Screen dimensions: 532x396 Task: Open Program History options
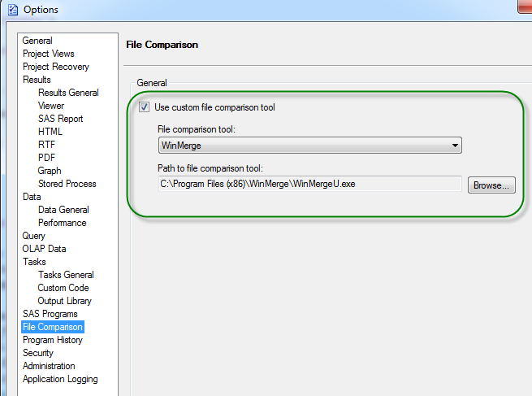coord(53,340)
